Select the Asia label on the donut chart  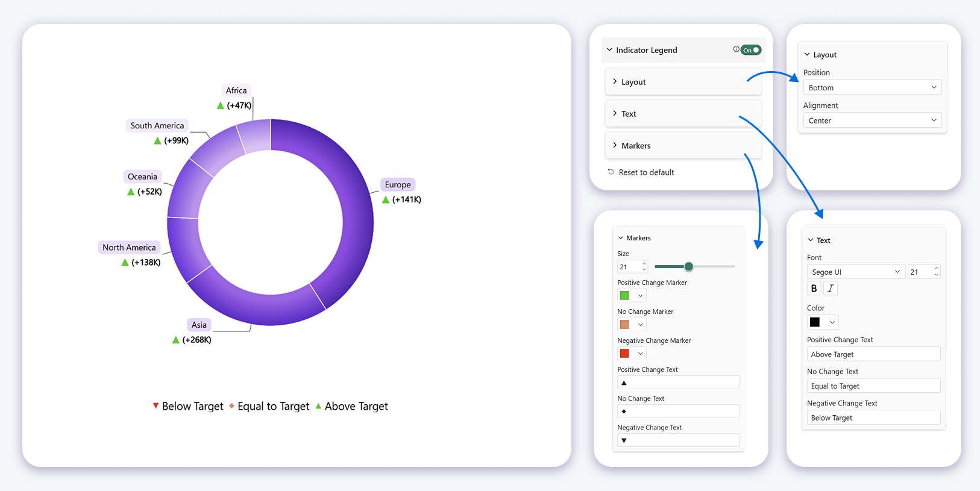click(x=199, y=325)
